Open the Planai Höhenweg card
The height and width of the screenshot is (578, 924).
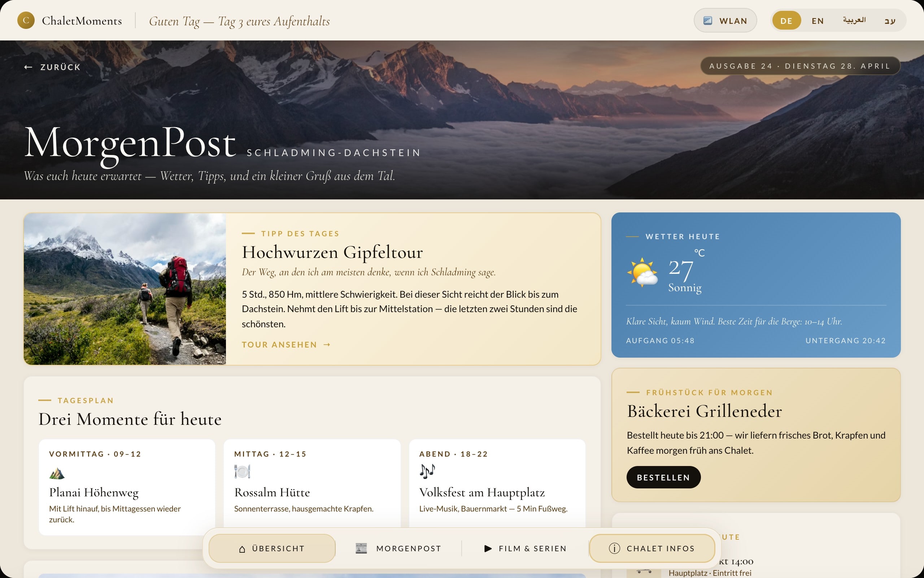(127, 487)
